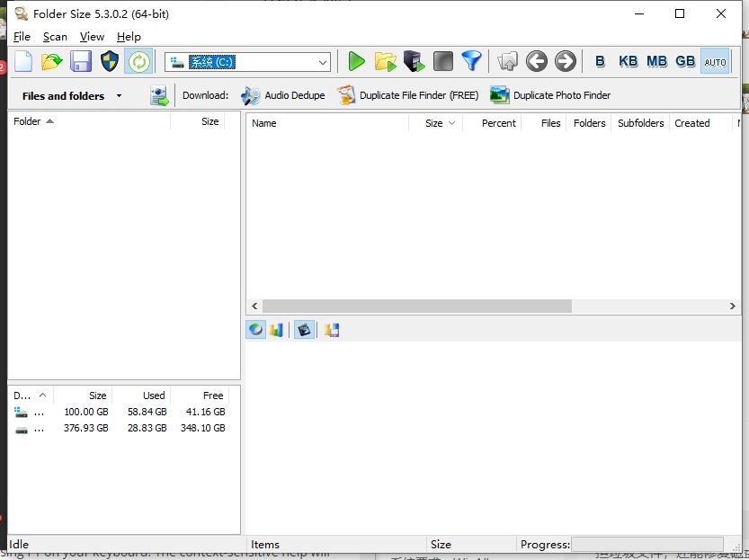Open the View menu
This screenshot has height=560, width=749.
click(92, 37)
